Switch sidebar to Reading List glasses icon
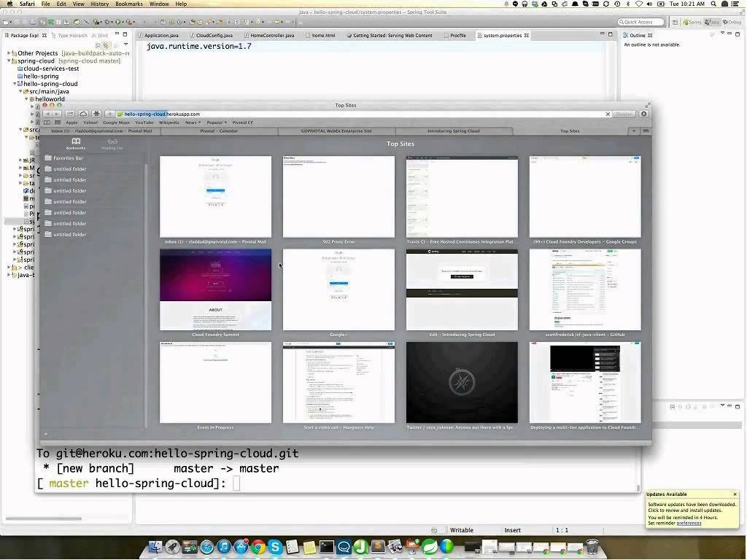The height and width of the screenshot is (560, 747). 112,143
